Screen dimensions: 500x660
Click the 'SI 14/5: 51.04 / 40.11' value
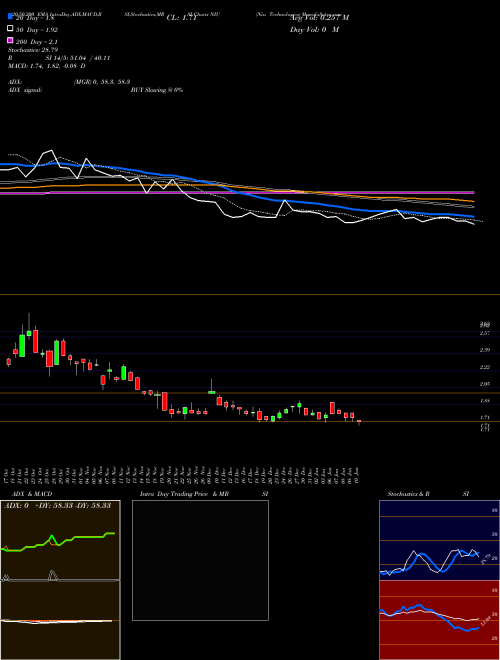click(78, 58)
